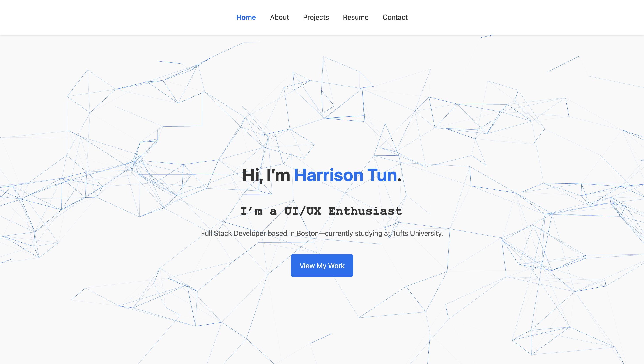Click the "UI/UX" text in subtitle

pyautogui.click(x=303, y=211)
